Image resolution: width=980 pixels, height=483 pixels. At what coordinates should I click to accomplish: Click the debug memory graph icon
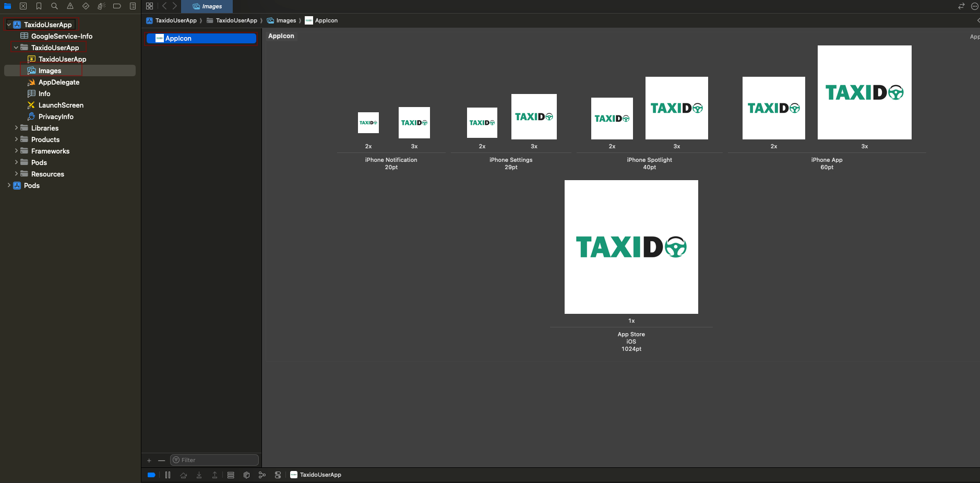click(x=262, y=475)
